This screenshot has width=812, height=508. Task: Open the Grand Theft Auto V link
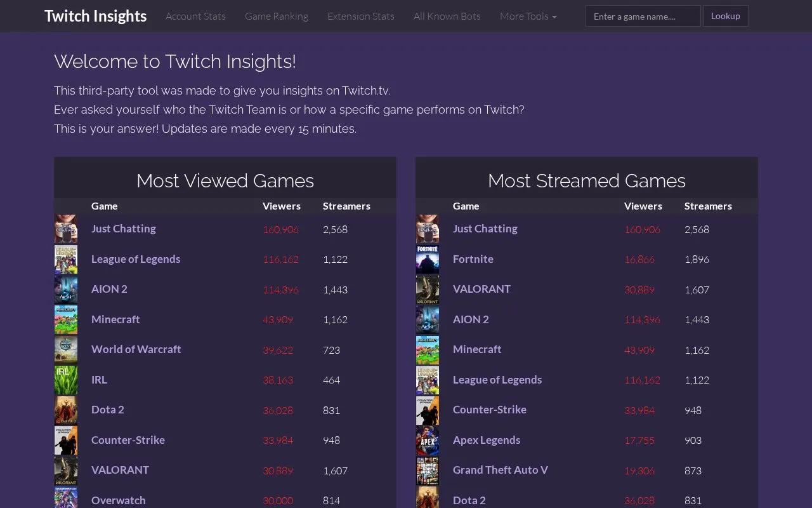click(x=501, y=470)
